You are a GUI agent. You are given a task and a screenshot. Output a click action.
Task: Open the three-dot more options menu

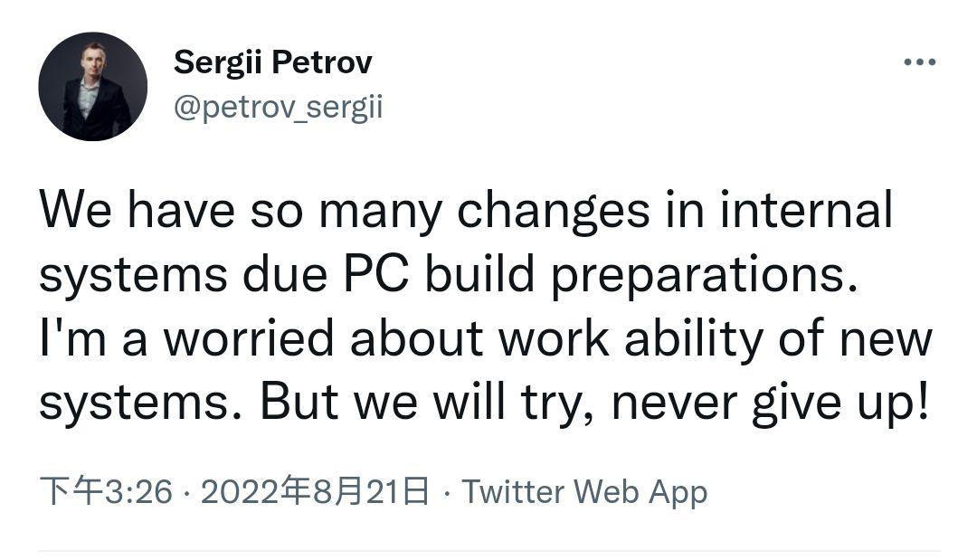(919, 62)
